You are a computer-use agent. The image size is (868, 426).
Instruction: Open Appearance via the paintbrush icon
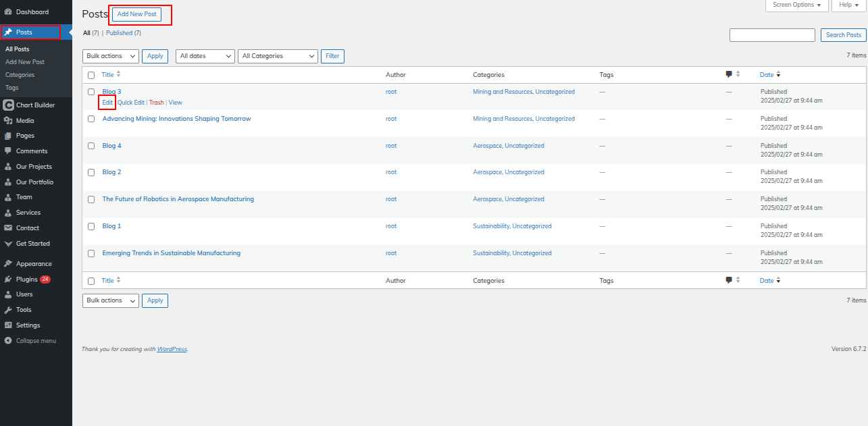7,264
